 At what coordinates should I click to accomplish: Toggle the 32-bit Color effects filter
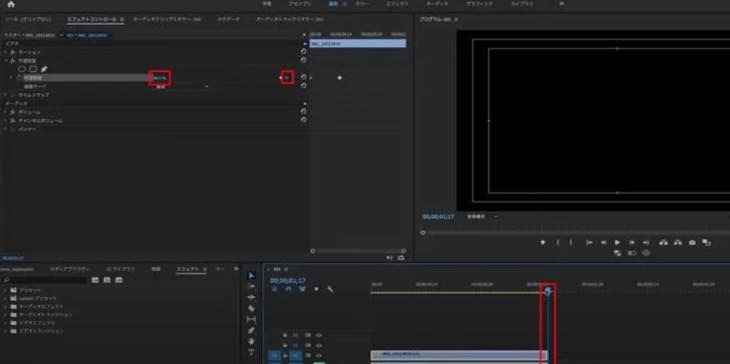pos(107,280)
